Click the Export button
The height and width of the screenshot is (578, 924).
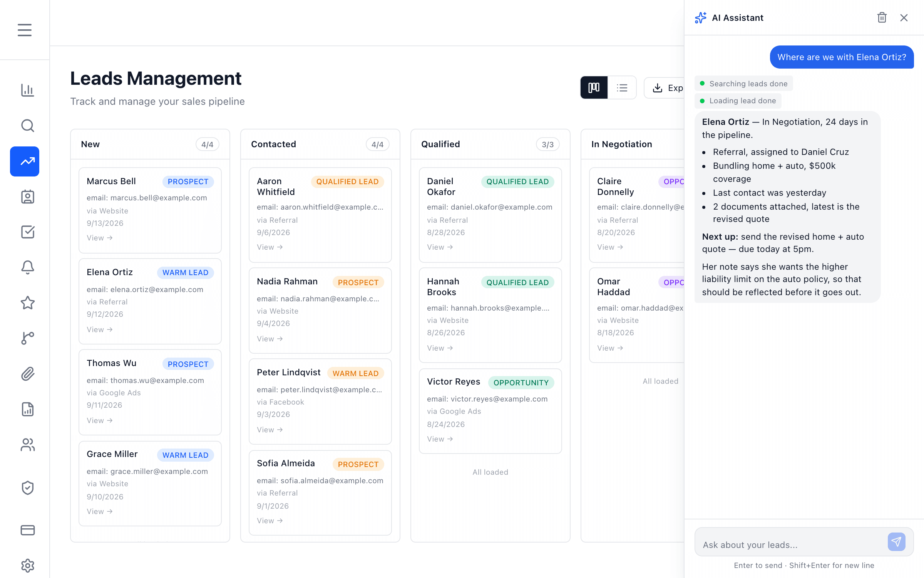click(x=665, y=88)
